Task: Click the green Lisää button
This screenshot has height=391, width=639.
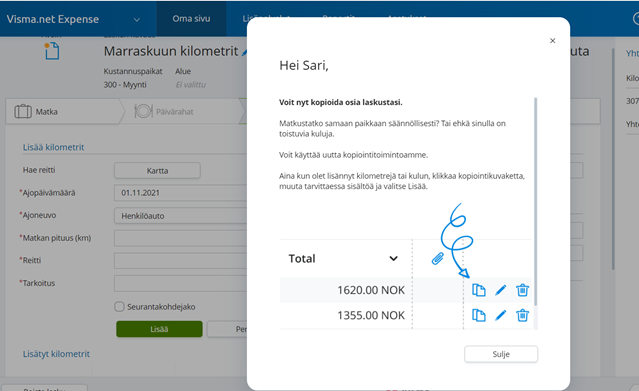Action: click(159, 329)
